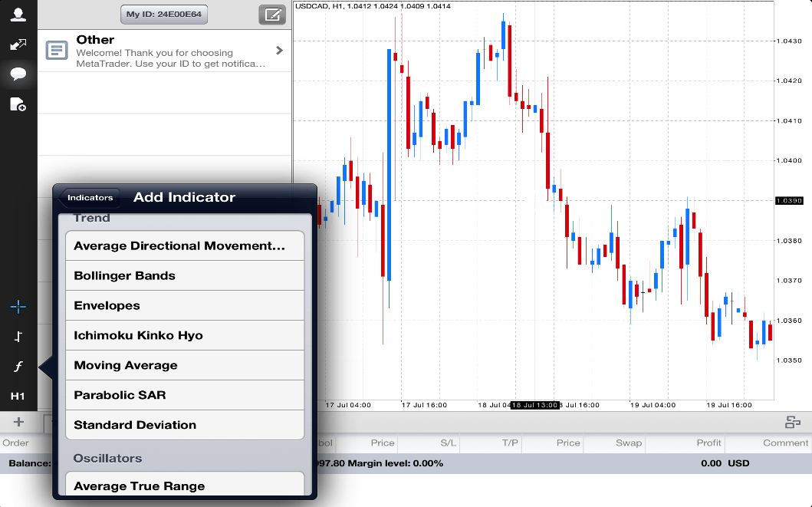Click the 1.0430 price axis label
This screenshot has width=812, height=507.
(x=789, y=41)
